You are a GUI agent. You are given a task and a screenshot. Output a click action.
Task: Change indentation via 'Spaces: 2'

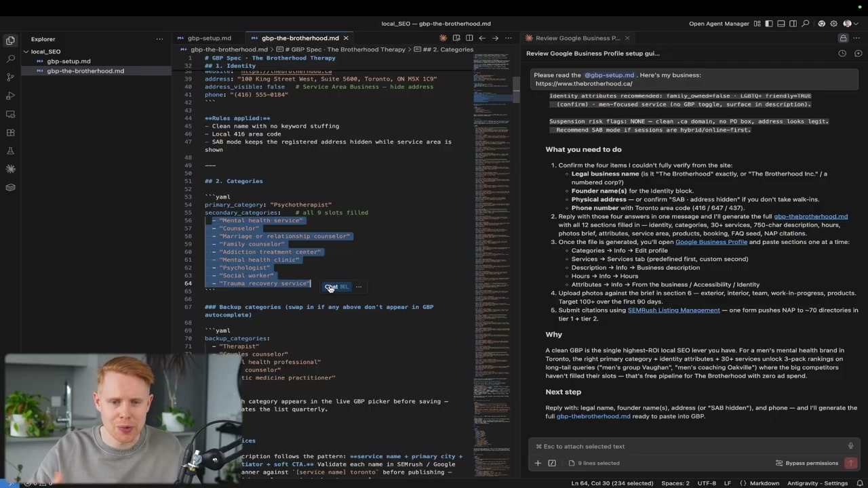point(675,483)
